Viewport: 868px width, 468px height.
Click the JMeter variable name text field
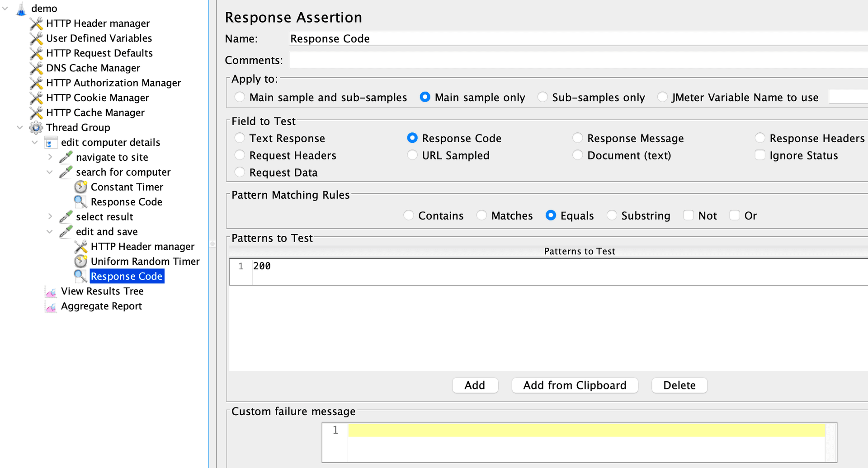848,97
